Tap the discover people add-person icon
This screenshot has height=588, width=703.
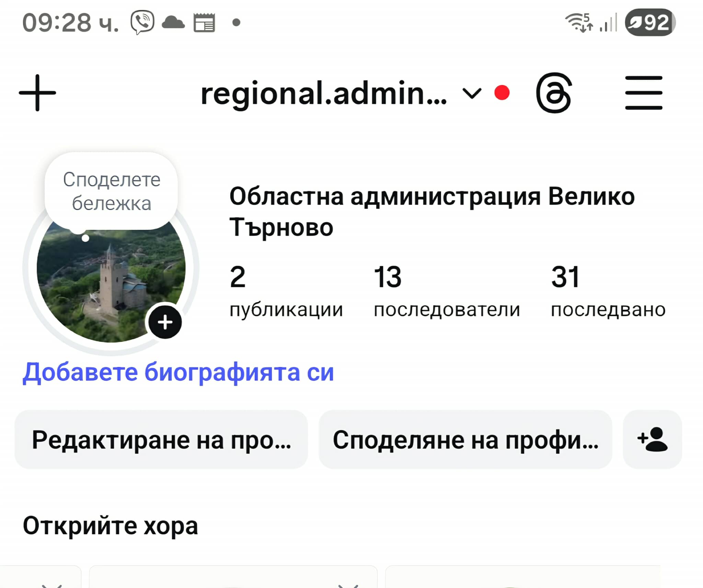[x=652, y=439]
